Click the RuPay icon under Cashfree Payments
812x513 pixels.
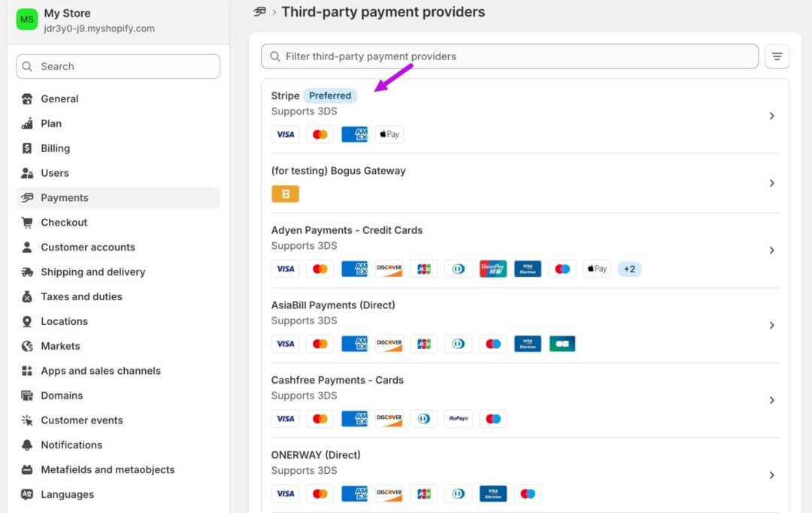coord(459,419)
